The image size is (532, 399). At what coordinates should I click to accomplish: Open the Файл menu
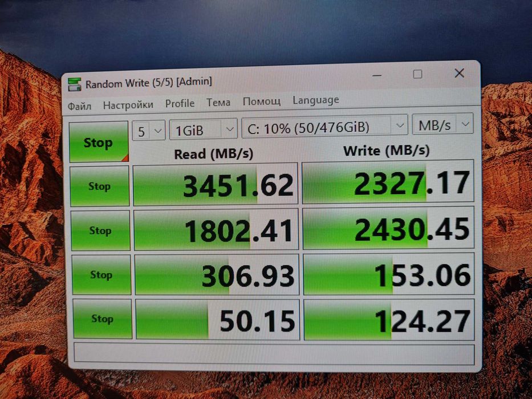79,106
